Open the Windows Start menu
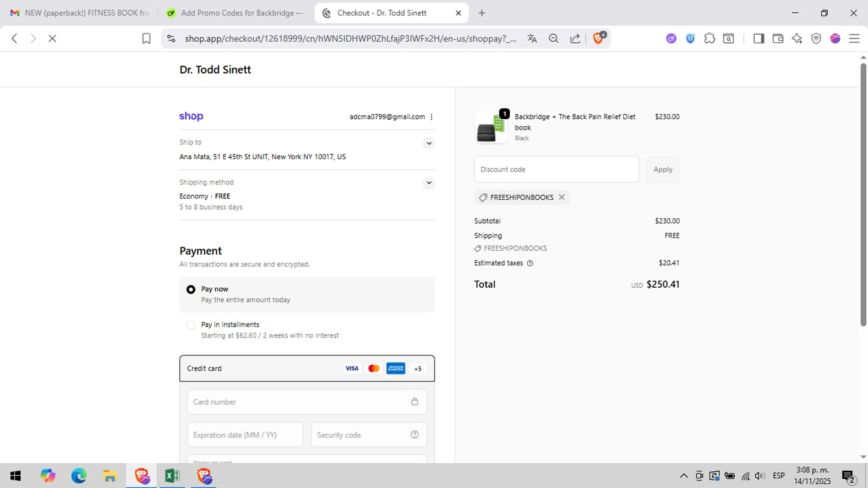The height and width of the screenshot is (488, 868). coord(16,476)
